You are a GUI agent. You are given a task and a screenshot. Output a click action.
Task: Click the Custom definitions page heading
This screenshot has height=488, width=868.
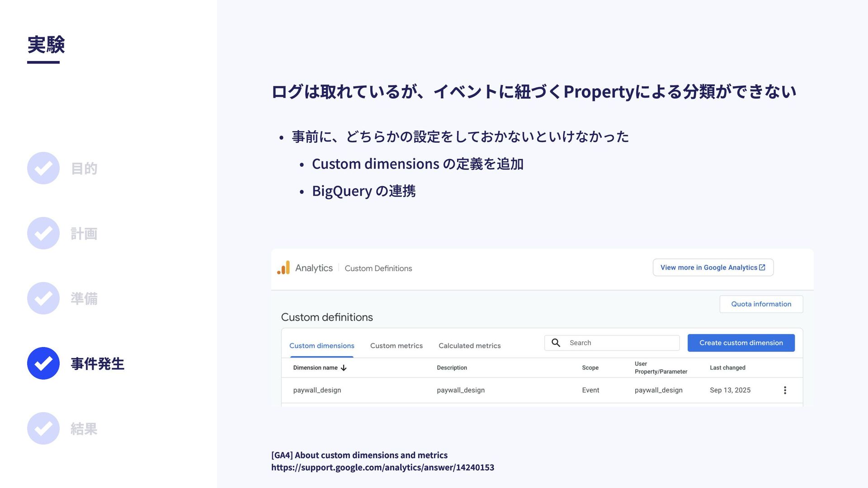pyautogui.click(x=327, y=317)
